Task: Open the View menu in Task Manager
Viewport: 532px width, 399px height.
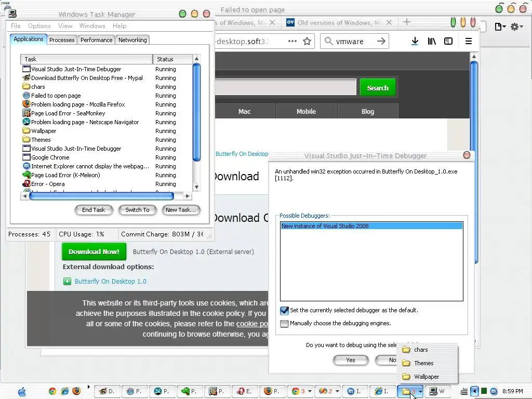Action: 65,26
